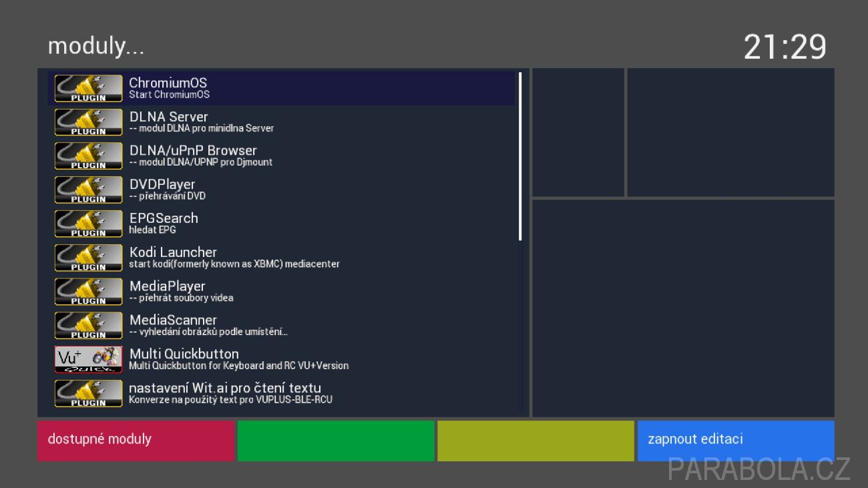Click the description 'hledat EPG'
Image resolution: width=868 pixels, height=488 pixels.
(x=152, y=230)
